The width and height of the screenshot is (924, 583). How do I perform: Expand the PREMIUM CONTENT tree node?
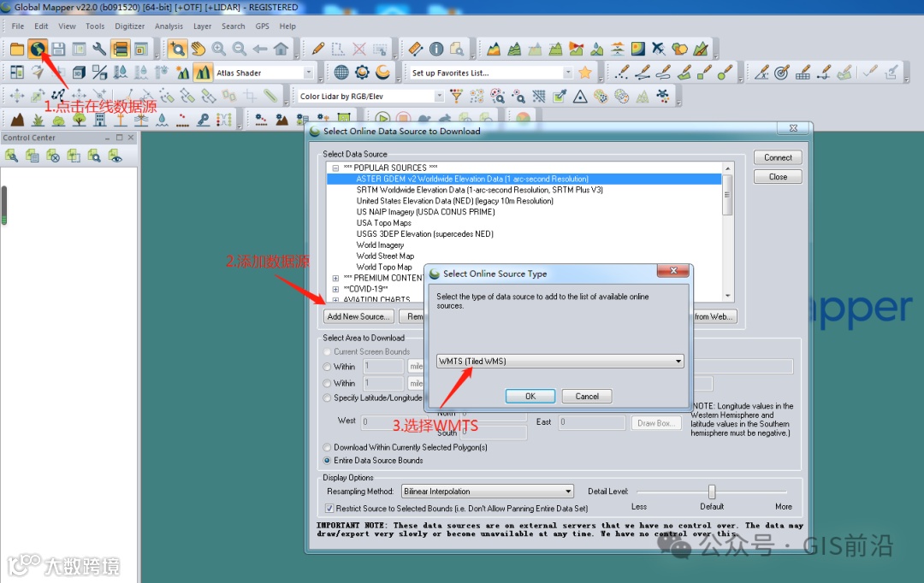335,278
